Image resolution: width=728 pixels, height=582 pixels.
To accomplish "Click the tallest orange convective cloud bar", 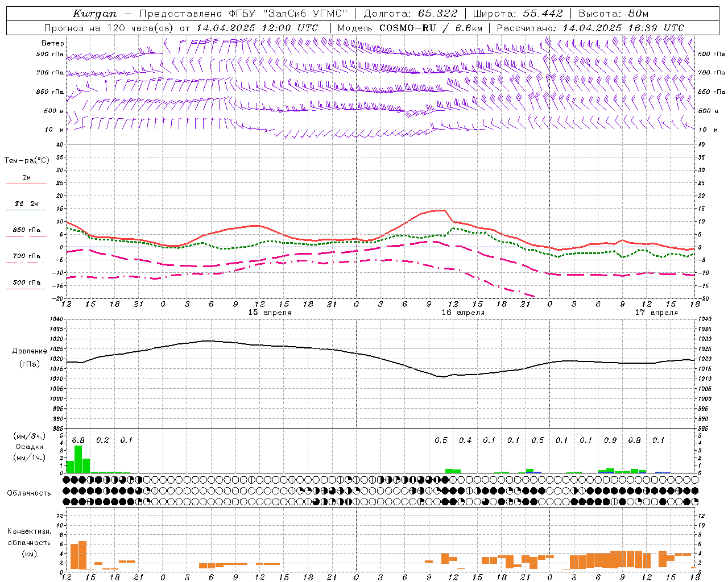I will pos(82,555).
